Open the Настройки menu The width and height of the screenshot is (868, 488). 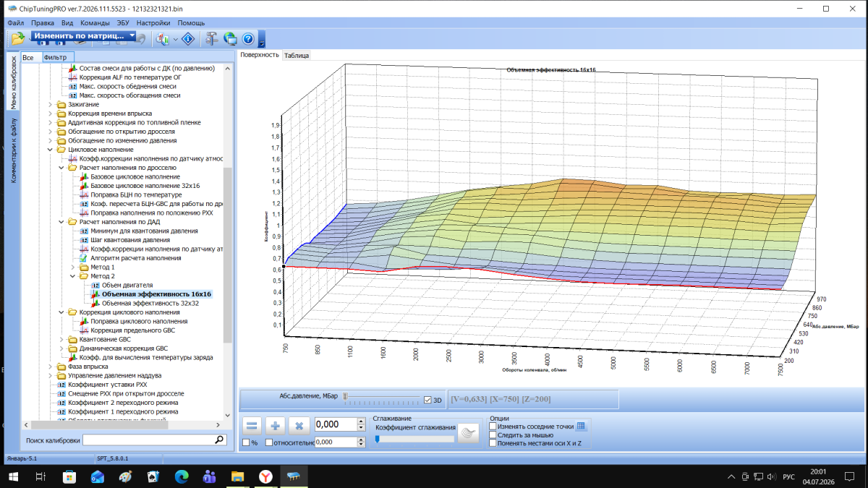tap(153, 22)
